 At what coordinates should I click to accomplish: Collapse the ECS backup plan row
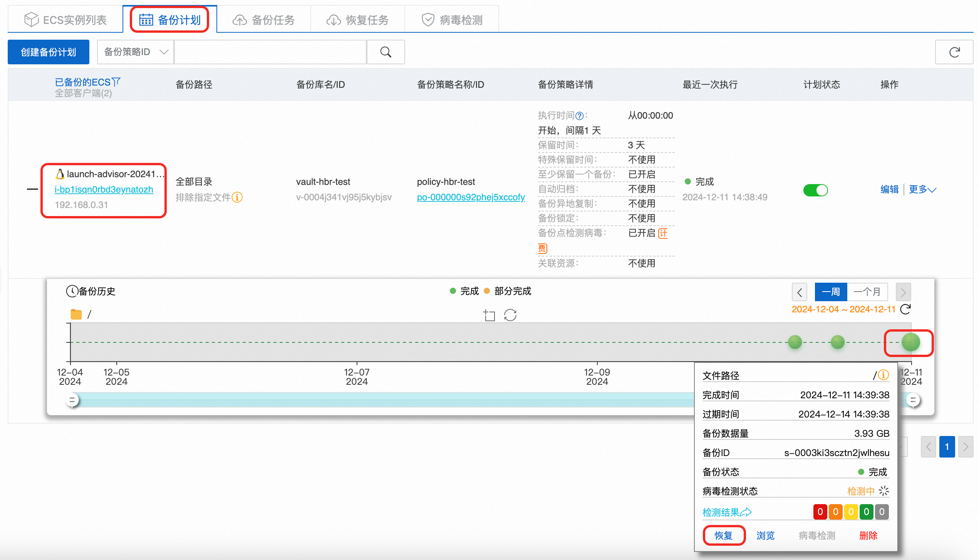pos(32,189)
